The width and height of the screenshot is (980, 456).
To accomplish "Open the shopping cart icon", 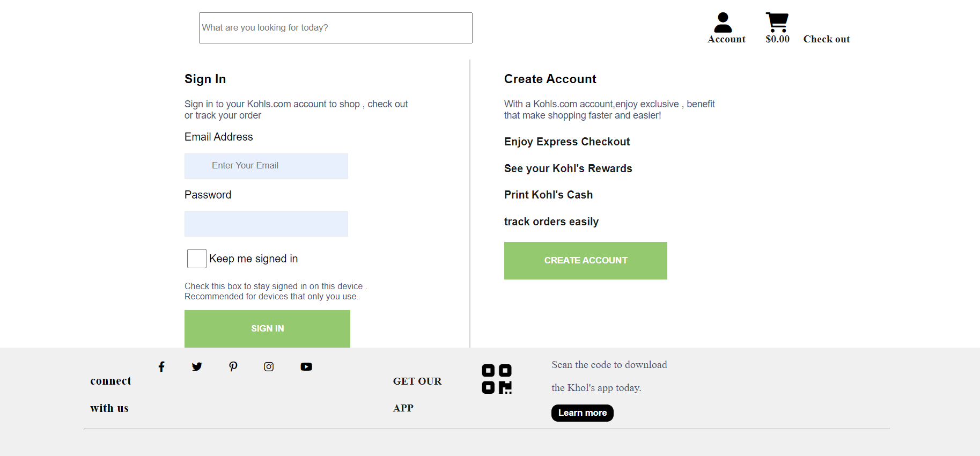I will (776, 21).
